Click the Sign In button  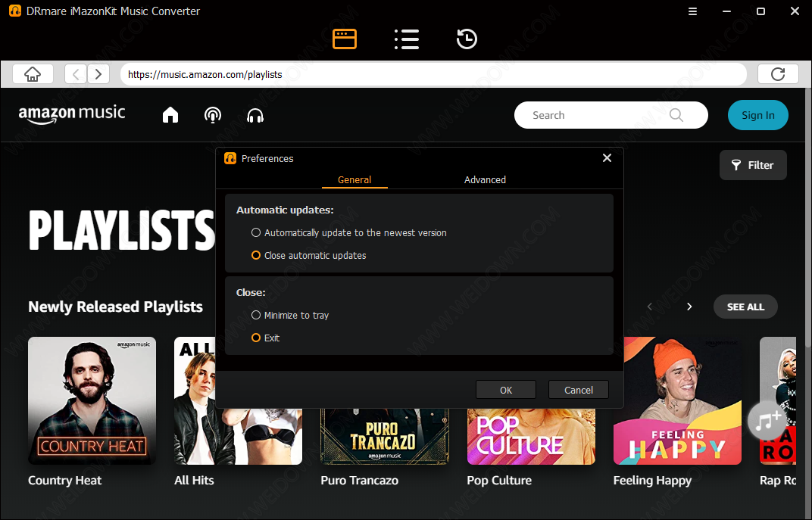[x=758, y=115]
